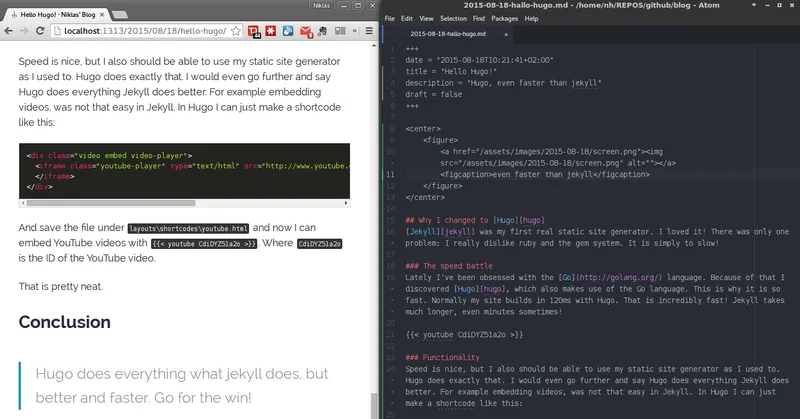
Task: Select the Hello Hugo - Niklas' Blog tab
Action: click(57, 15)
